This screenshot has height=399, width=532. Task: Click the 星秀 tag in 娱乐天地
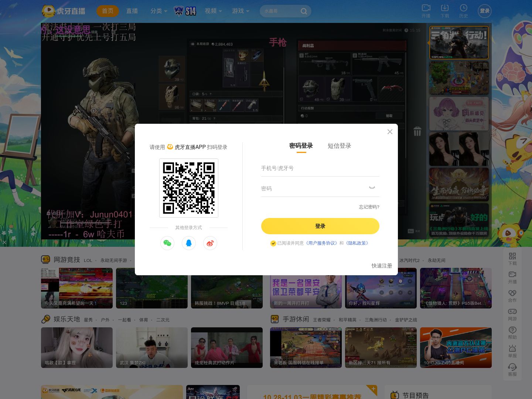(x=88, y=320)
